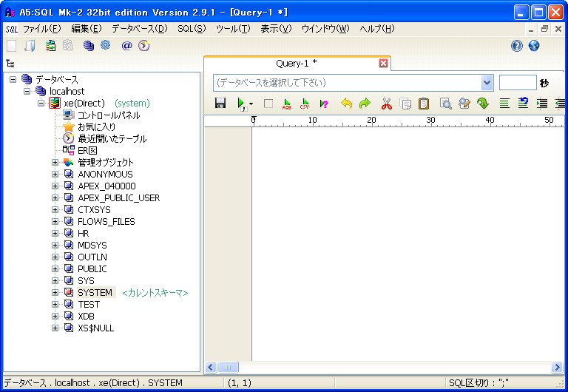This screenshot has width=568, height=392.
Task: Click the explain plan question mark icon
Action: (x=323, y=104)
